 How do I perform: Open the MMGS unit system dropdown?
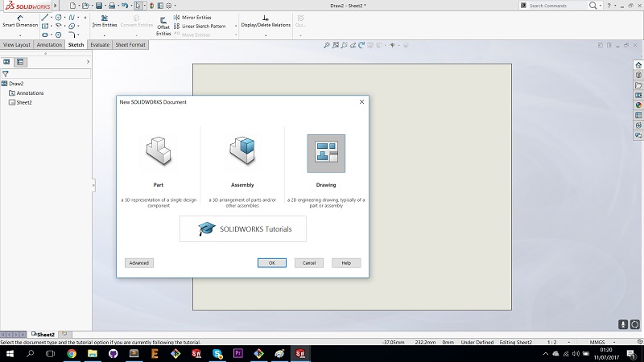(x=615, y=342)
